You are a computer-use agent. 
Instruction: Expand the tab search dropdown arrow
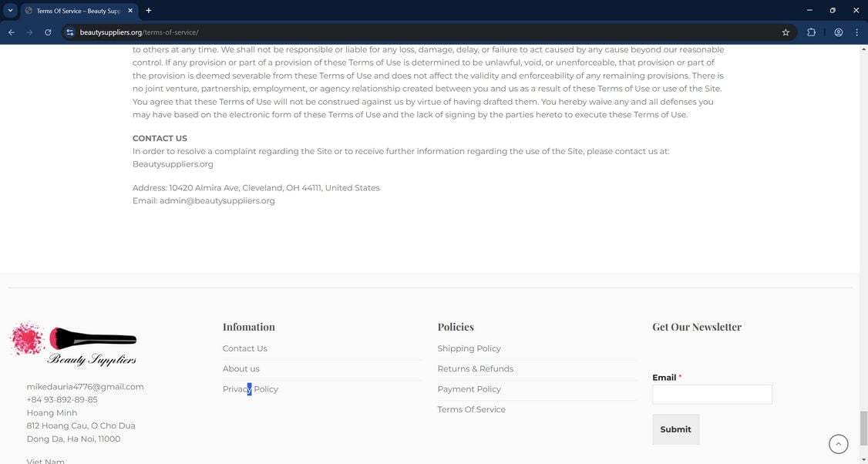(x=11, y=11)
